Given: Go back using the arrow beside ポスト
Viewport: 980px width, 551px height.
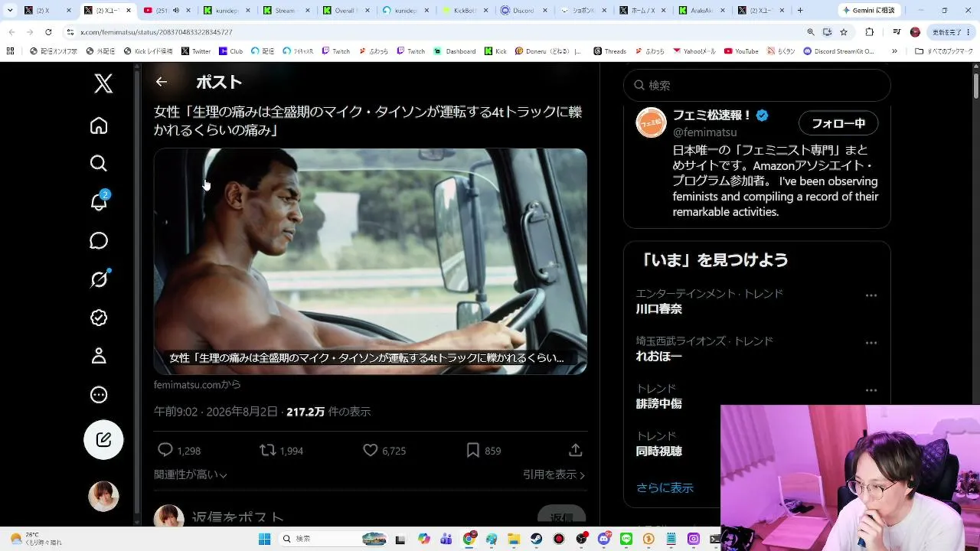Looking at the screenshot, I should tap(161, 82).
